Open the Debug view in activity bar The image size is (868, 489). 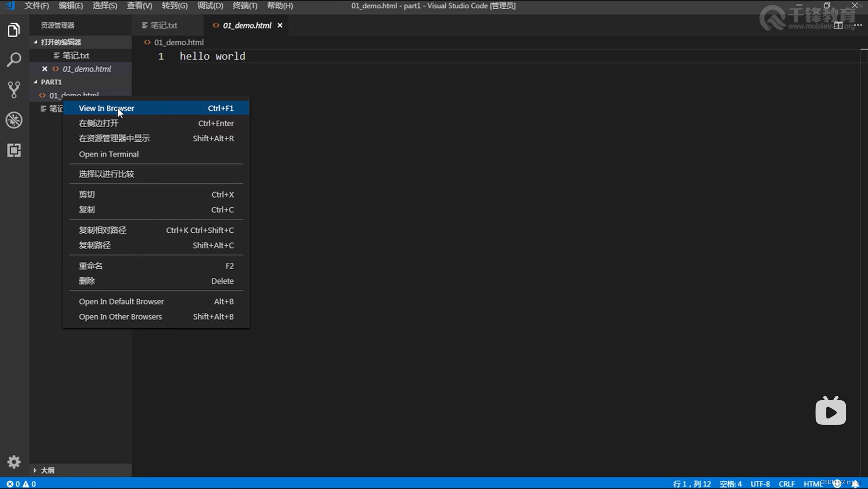(14, 120)
